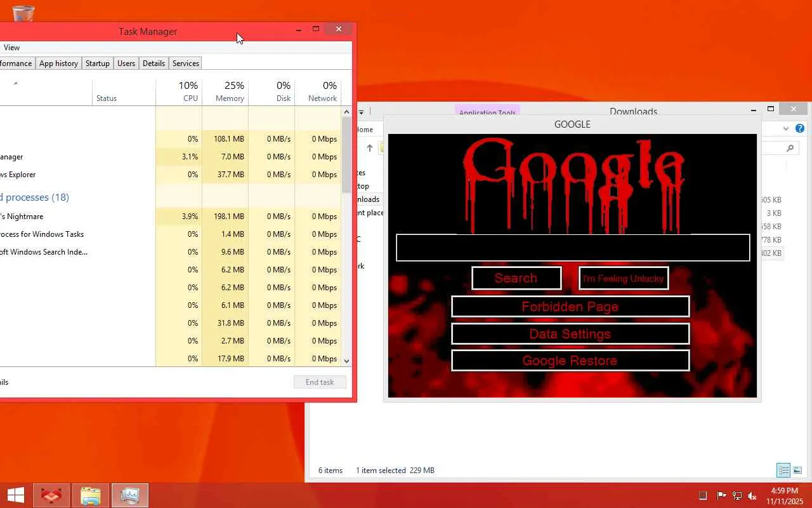This screenshot has width=812, height=508.
Task: Switch to the Performance tab
Action: pos(16,63)
